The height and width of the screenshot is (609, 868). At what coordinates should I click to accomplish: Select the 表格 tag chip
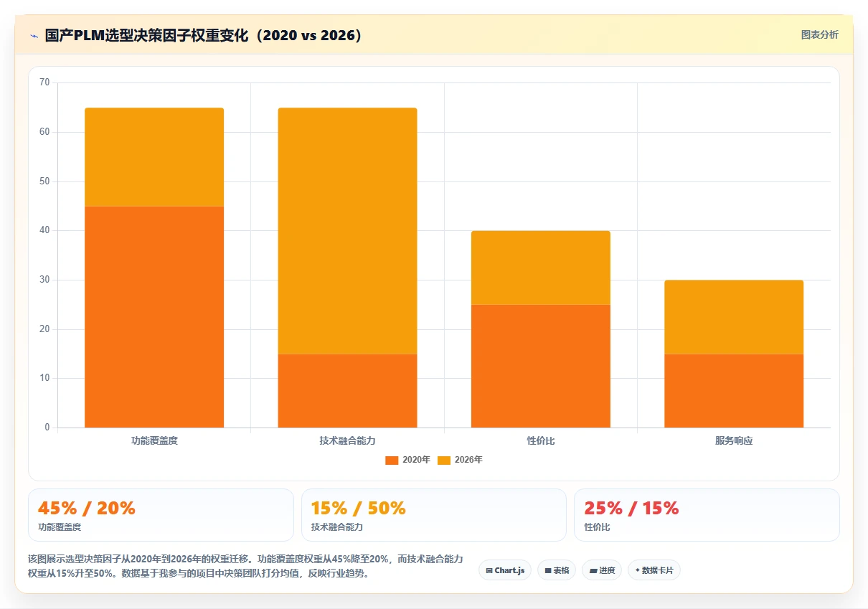(557, 570)
